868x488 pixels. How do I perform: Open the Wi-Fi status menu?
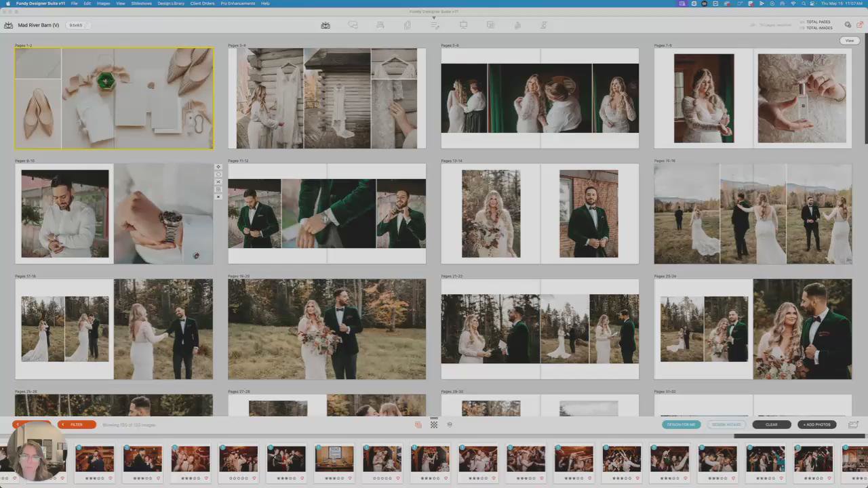[x=793, y=3]
